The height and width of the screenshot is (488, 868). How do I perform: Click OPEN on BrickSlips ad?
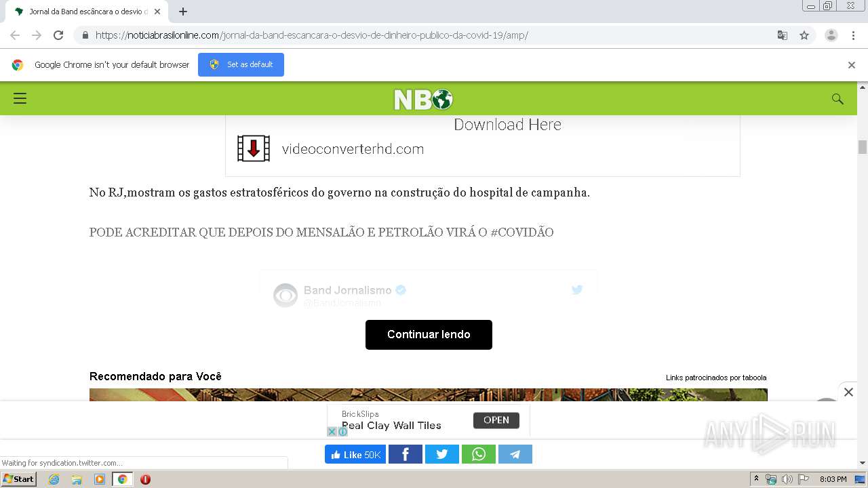(x=496, y=420)
